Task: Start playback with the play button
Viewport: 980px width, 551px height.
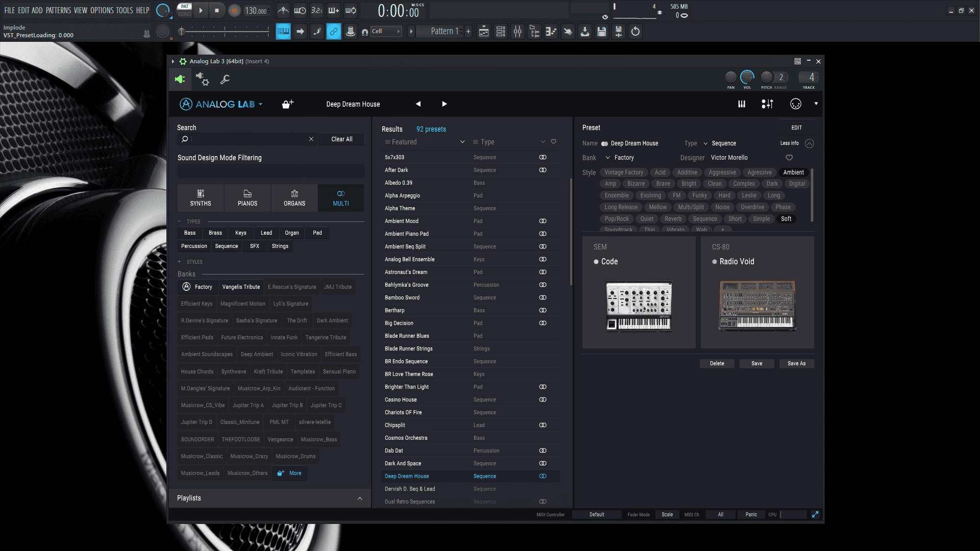Action: click(201, 10)
